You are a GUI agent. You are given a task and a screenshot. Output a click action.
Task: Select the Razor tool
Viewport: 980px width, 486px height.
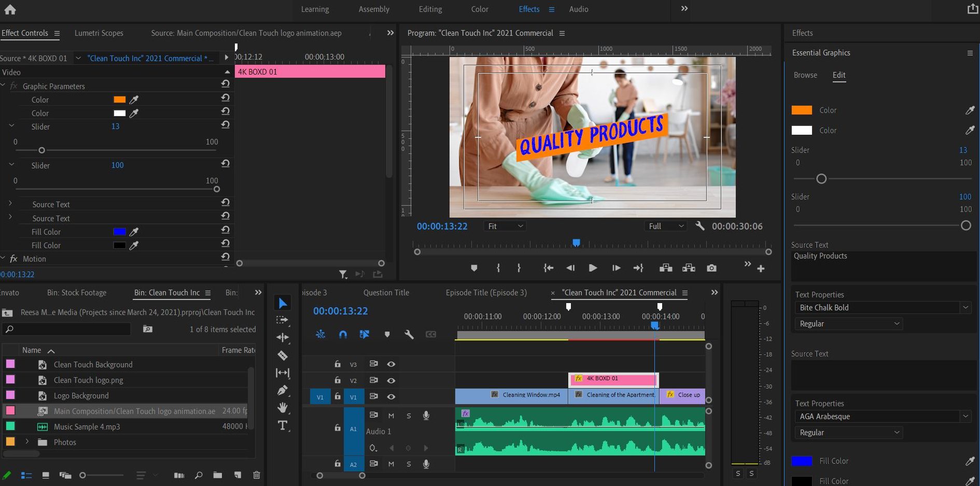[283, 355]
